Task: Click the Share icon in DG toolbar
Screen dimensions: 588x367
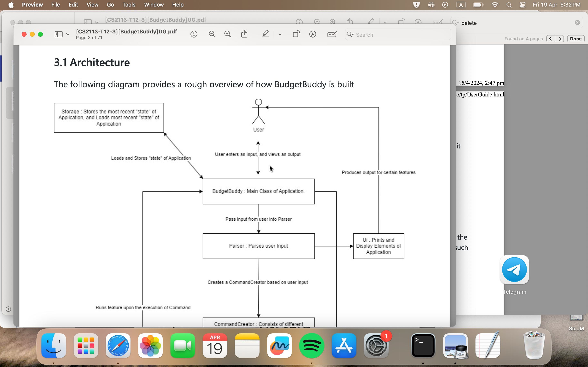Action: [x=244, y=34]
